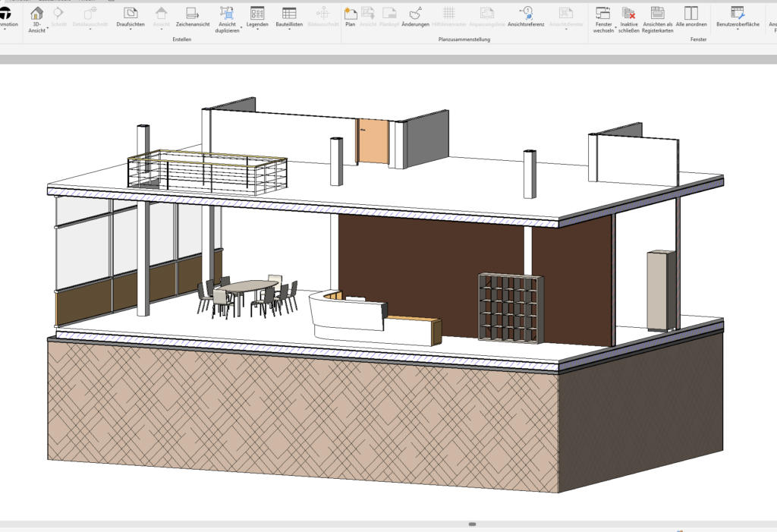Select the open grid bookshelf
The image size is (777, 532).
coord(511,308)
